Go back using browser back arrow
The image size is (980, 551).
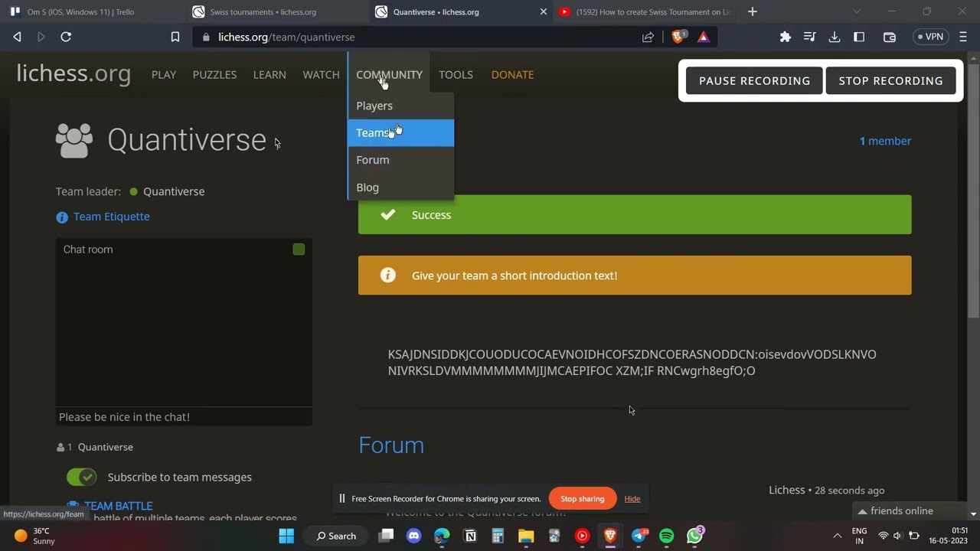pos(17,37)
